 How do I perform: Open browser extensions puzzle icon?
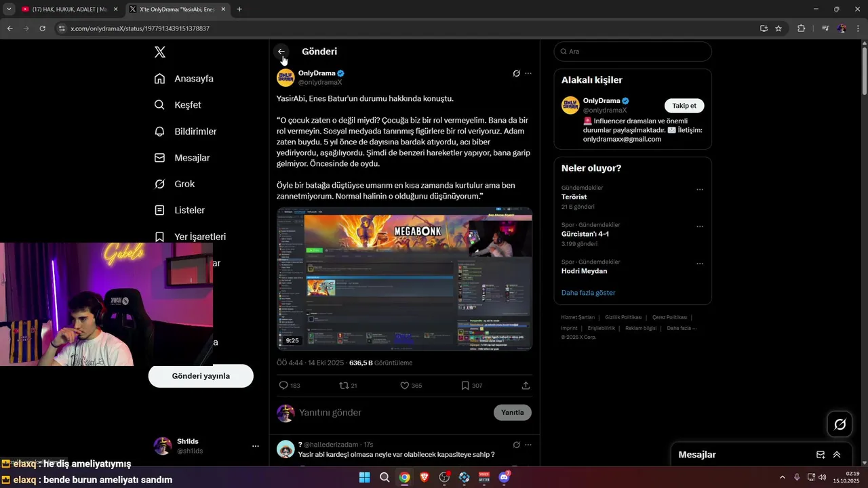[802, 28]
